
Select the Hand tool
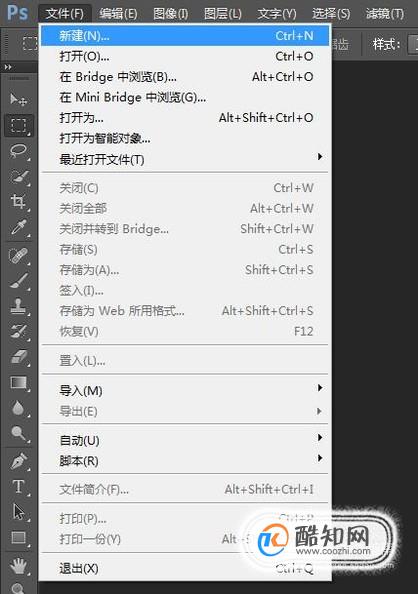[x=18, y=566]
